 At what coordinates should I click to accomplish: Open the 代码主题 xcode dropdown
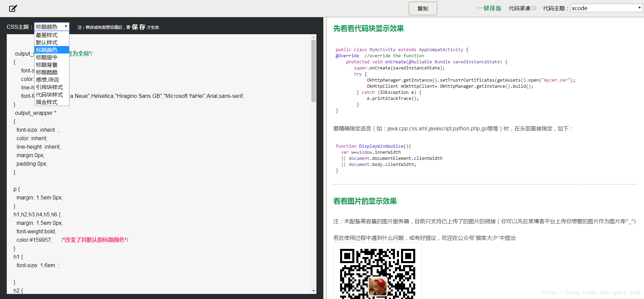(606, 8)
